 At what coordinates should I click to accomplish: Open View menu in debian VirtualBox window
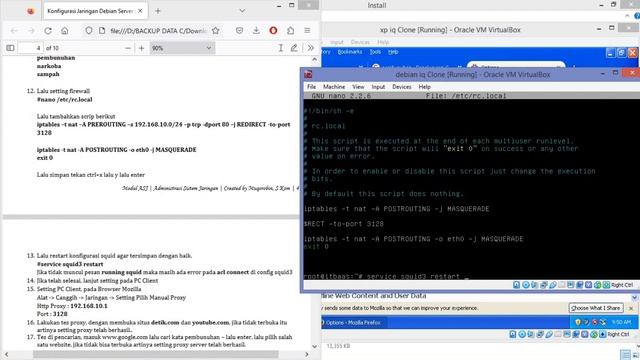pyautogui.click(x=358, y=87)
